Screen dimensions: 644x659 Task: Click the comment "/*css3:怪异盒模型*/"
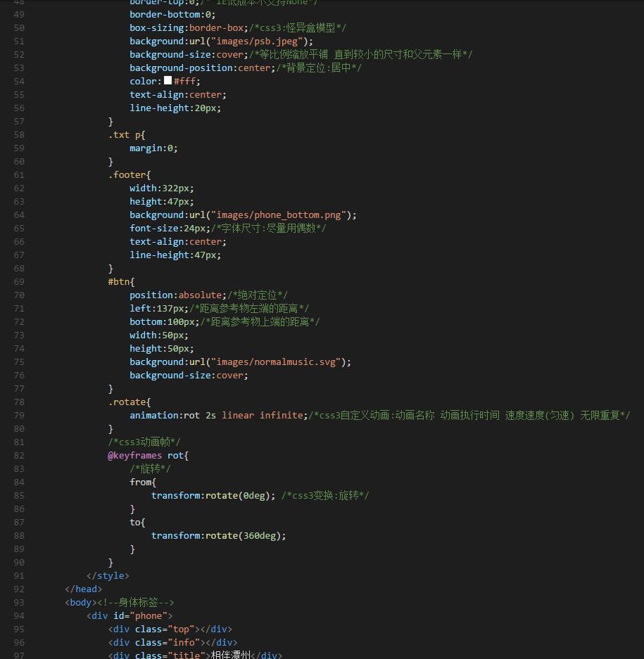click(298, 27)
